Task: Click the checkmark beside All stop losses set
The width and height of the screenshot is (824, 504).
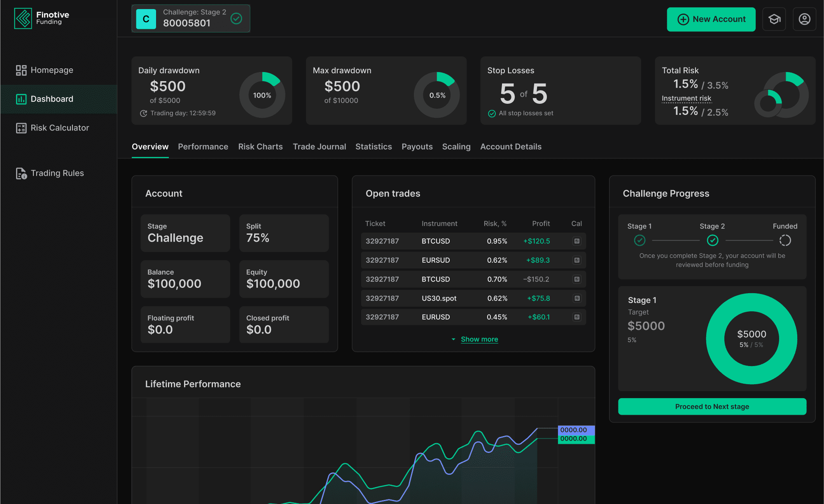Action: pos(492,113)
